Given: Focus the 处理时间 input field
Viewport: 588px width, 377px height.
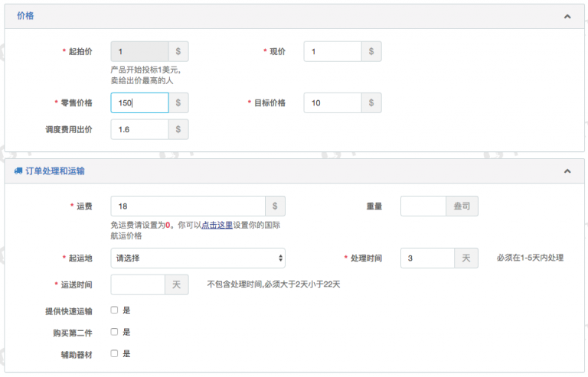Looking at the screenshot, I should pos(427,258).
